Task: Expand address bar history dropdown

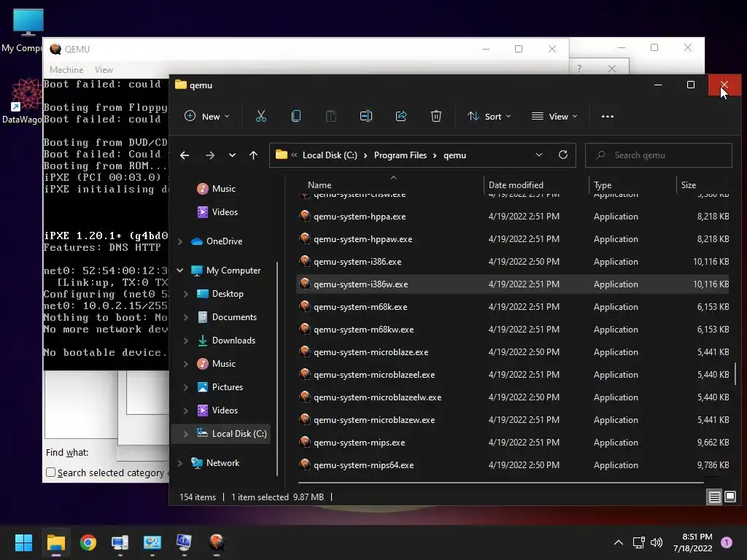Action: (x=539, y=155)
